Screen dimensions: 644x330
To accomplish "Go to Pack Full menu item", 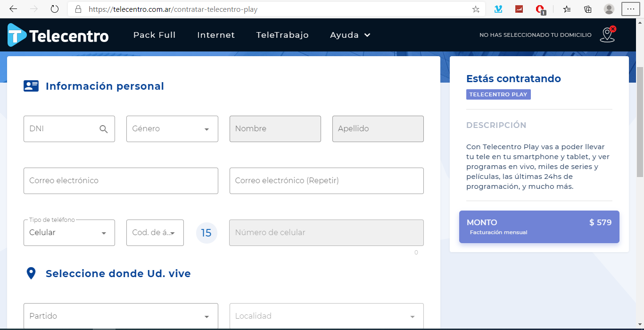I will (x=154, y=35).
